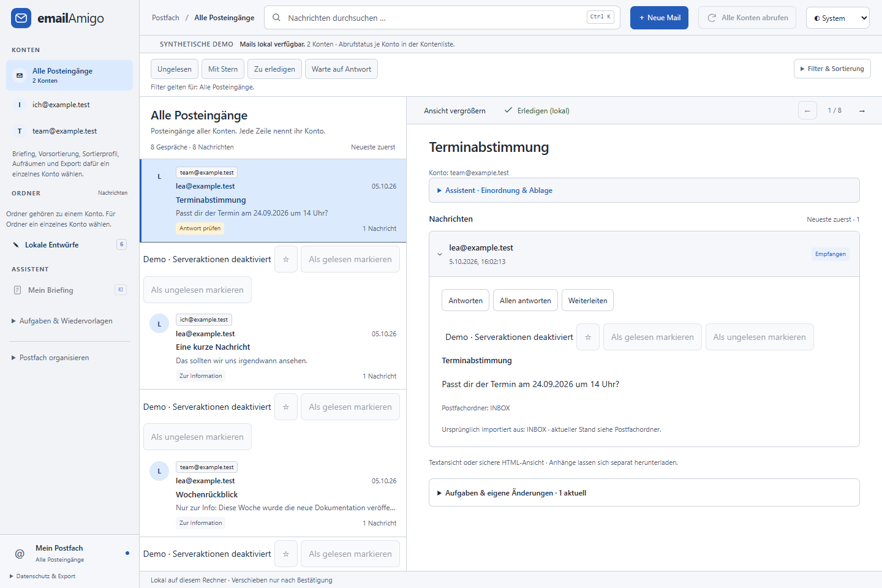Expand Postfach organisieren in sidebar

click(x=50, y=358)
